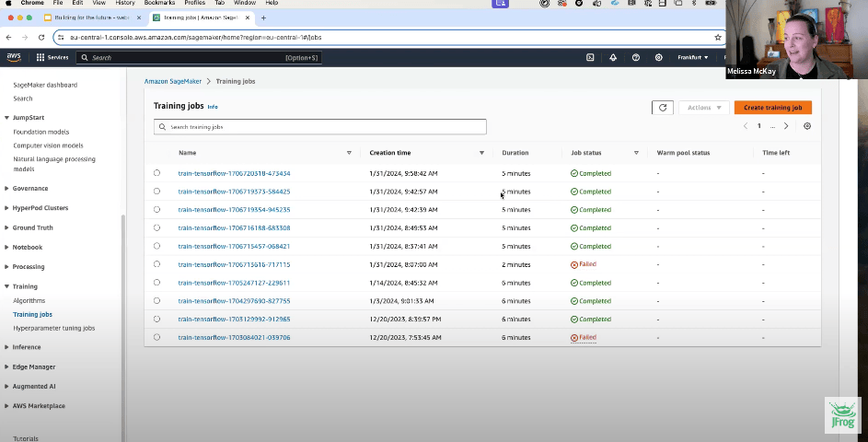The image size is (868, 442).
Task: Expand the AWS Marketplace section
Action: point(6,405)
